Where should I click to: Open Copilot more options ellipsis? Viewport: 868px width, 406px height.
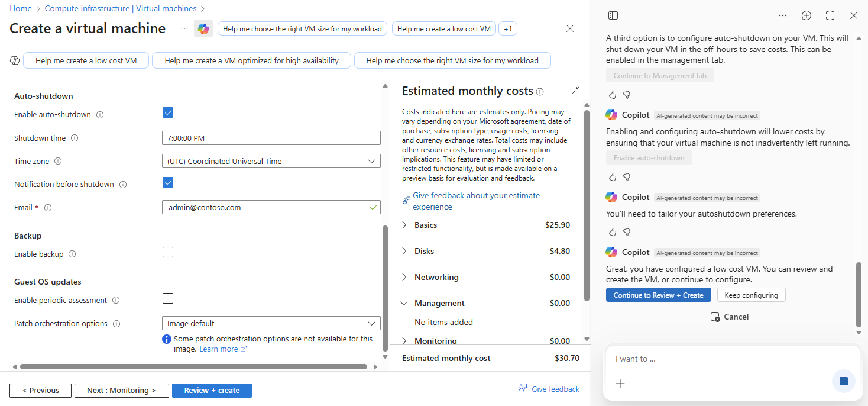782,15
